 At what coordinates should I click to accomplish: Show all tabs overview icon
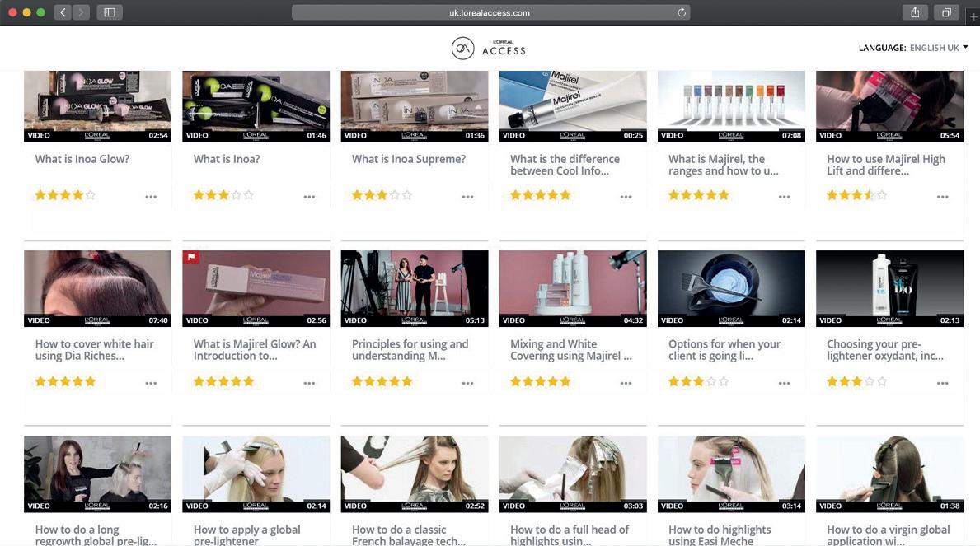pos(946,12)
